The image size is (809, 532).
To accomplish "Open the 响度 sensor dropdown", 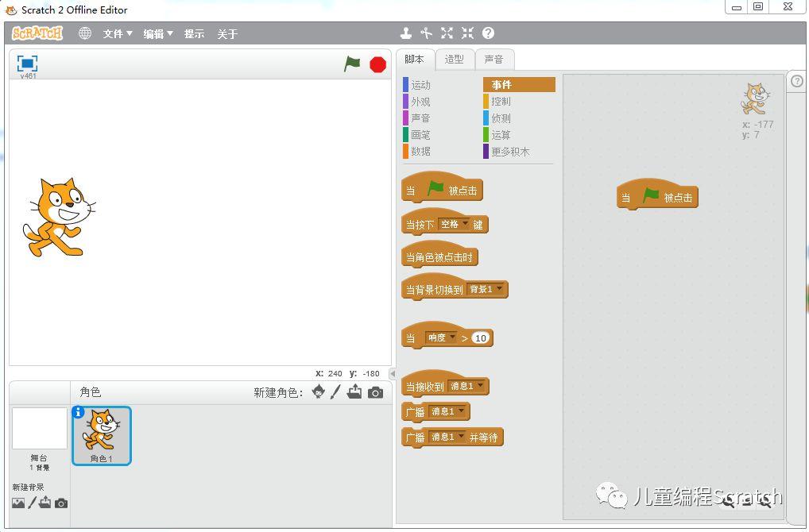I will coord(440,337).
